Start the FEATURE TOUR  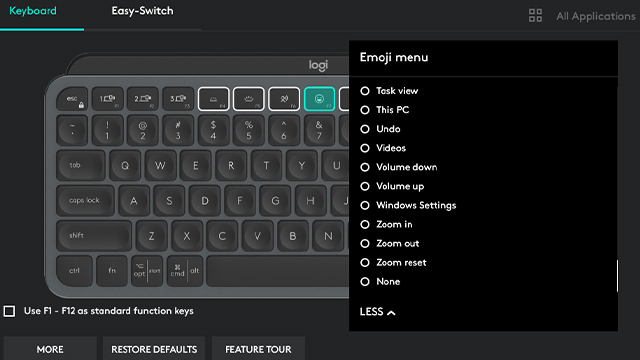pos(258,349)
